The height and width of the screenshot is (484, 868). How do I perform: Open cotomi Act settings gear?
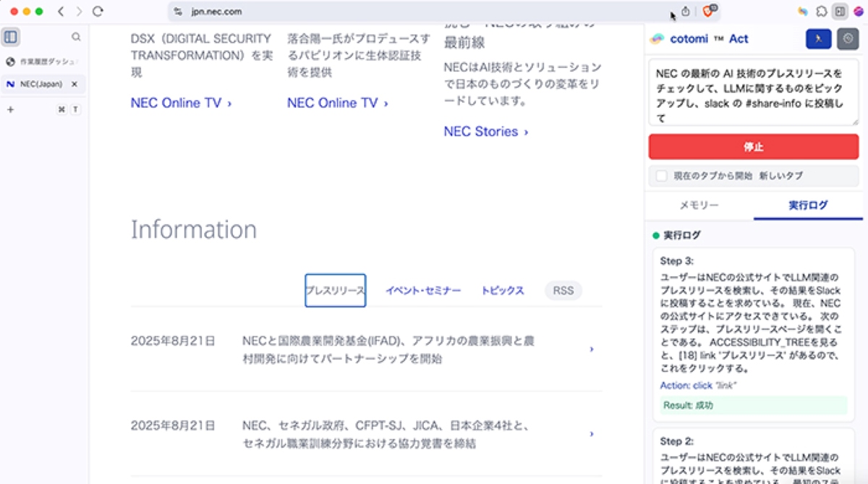pyautogui.click(x=848, y=39)
